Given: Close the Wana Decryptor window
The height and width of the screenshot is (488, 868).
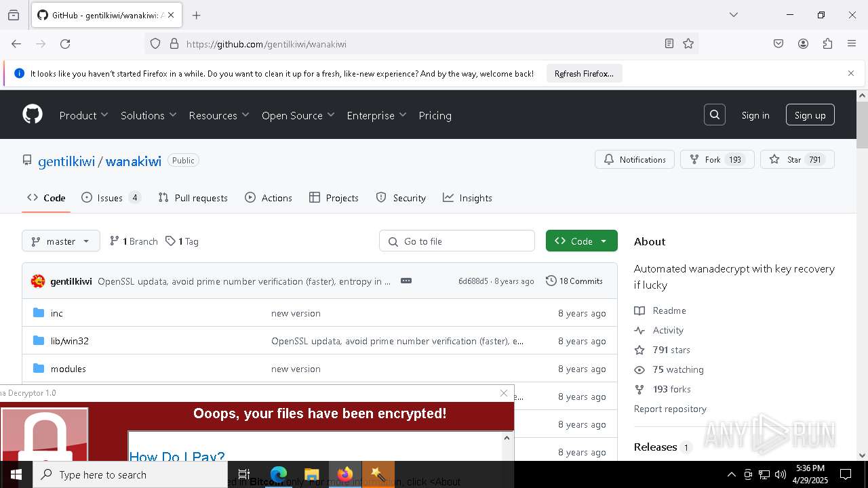Looking at the screenshot, I should (x=504, y=393).
